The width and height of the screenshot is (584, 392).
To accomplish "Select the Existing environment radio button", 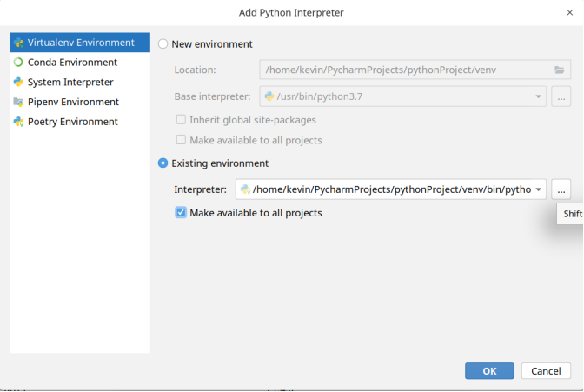I will point(163,163).
